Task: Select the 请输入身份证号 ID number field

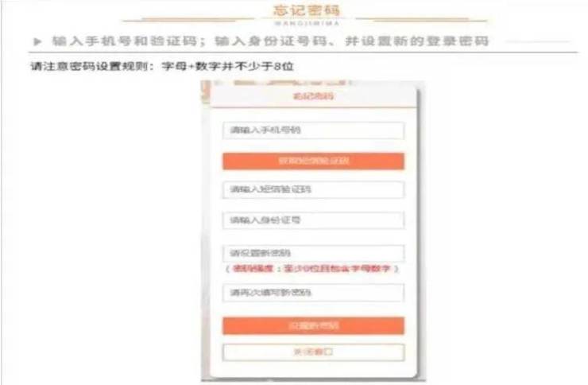Action: [313, 220]
